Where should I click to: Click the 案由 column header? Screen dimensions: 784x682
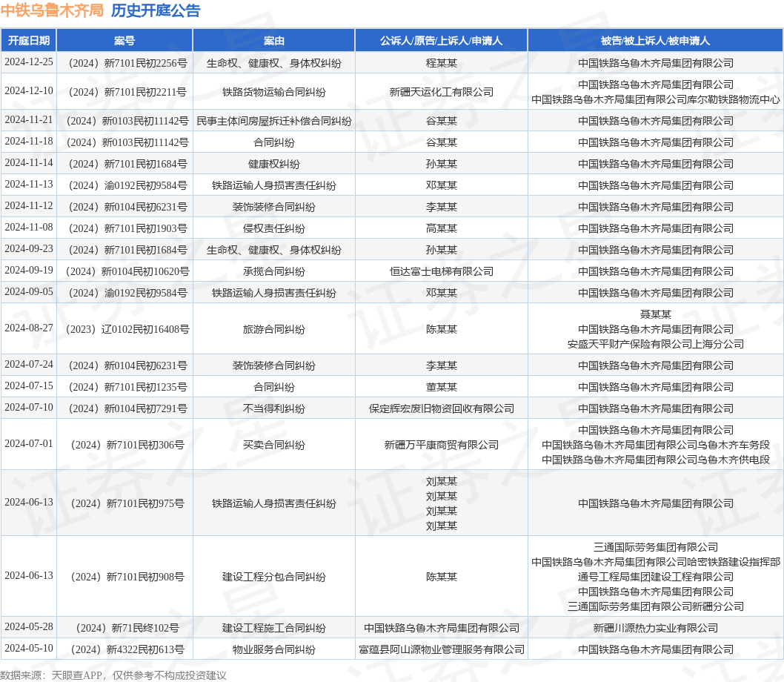(274, 41)
